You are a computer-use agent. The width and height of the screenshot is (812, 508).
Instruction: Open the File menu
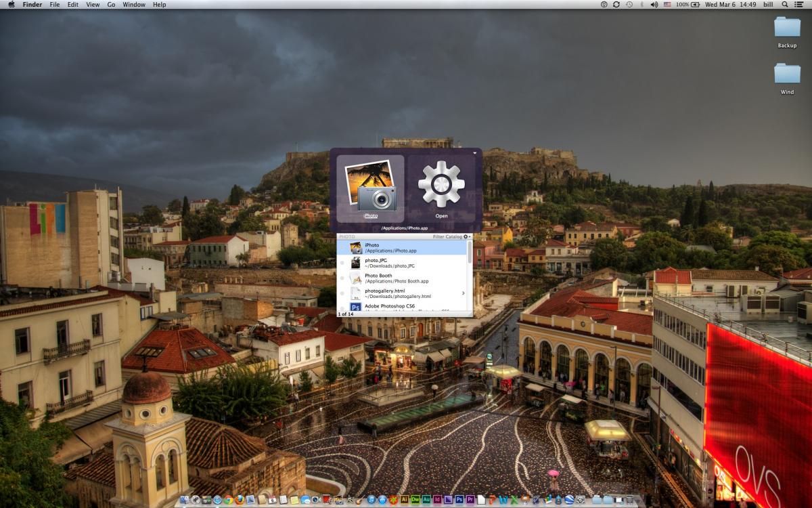click(x=55, y=4)
